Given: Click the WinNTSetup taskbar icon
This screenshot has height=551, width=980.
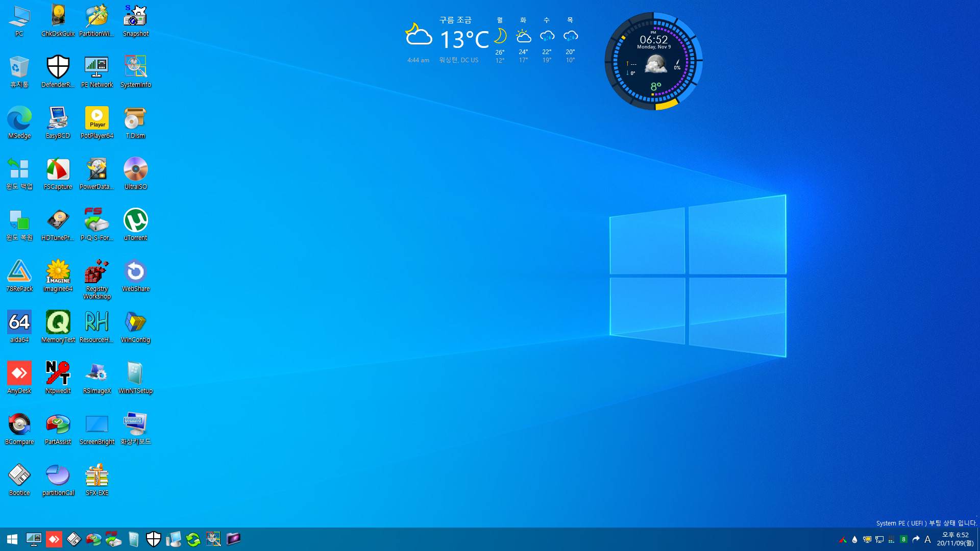Looking at the screenshot, I should pyautogui.click(x=134, y=539).
